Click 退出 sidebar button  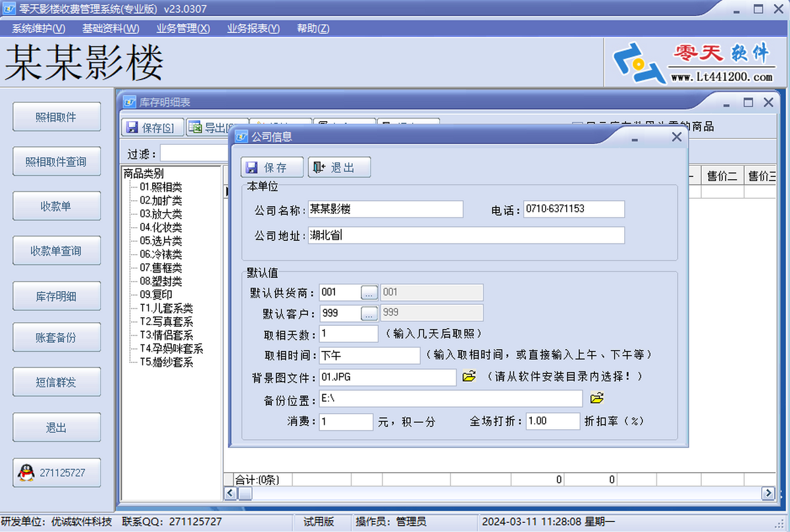pyautogui.click(x=57, y=427)
